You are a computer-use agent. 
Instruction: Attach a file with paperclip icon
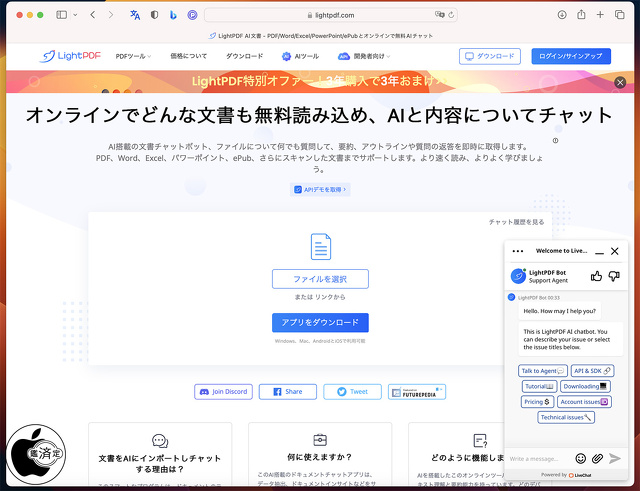pos(597,459)
